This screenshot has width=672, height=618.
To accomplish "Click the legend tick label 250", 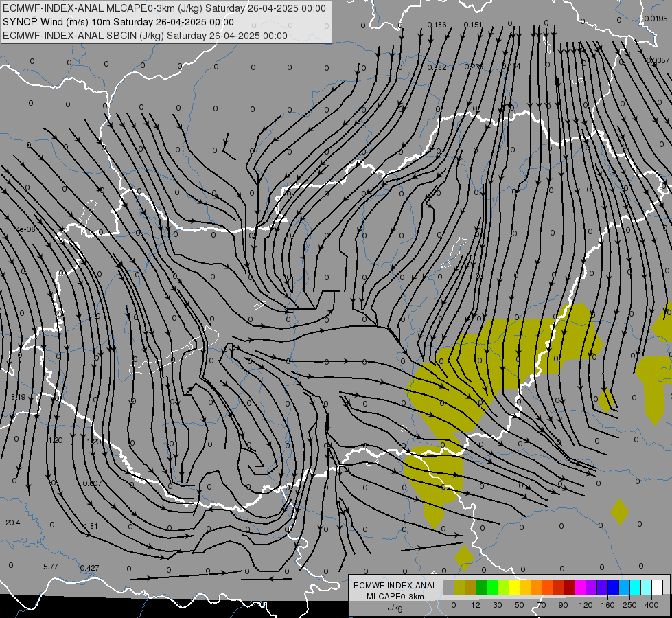I will 629,605.
